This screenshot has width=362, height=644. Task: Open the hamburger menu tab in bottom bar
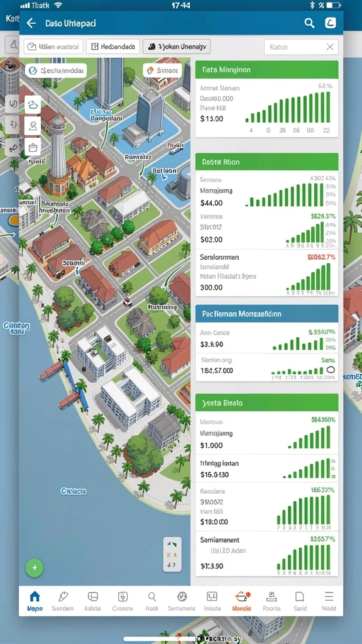tap(329, 601)
